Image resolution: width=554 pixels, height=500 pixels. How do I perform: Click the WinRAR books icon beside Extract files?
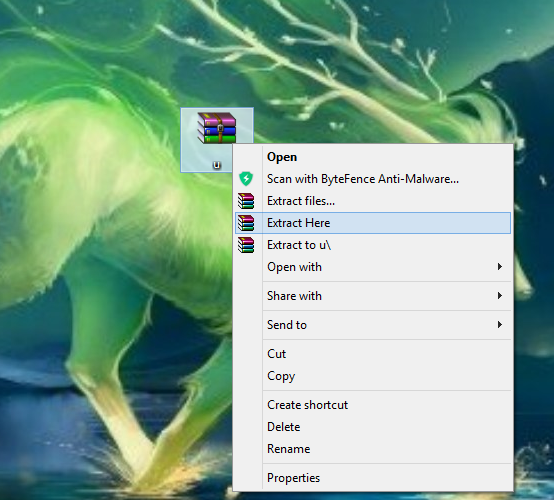click(246, 201)
